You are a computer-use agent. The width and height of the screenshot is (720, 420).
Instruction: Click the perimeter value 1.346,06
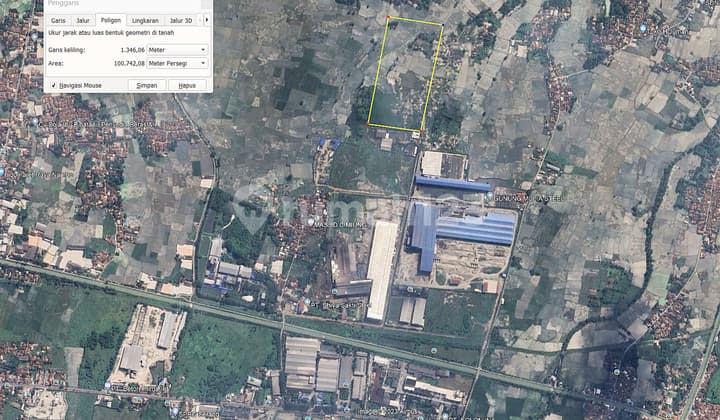133,50
